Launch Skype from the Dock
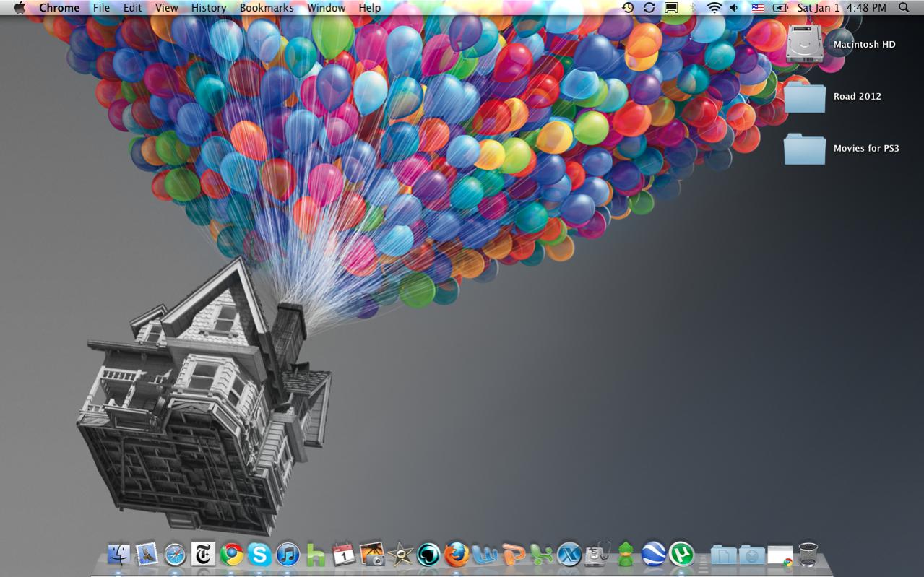 coord(259,555)
